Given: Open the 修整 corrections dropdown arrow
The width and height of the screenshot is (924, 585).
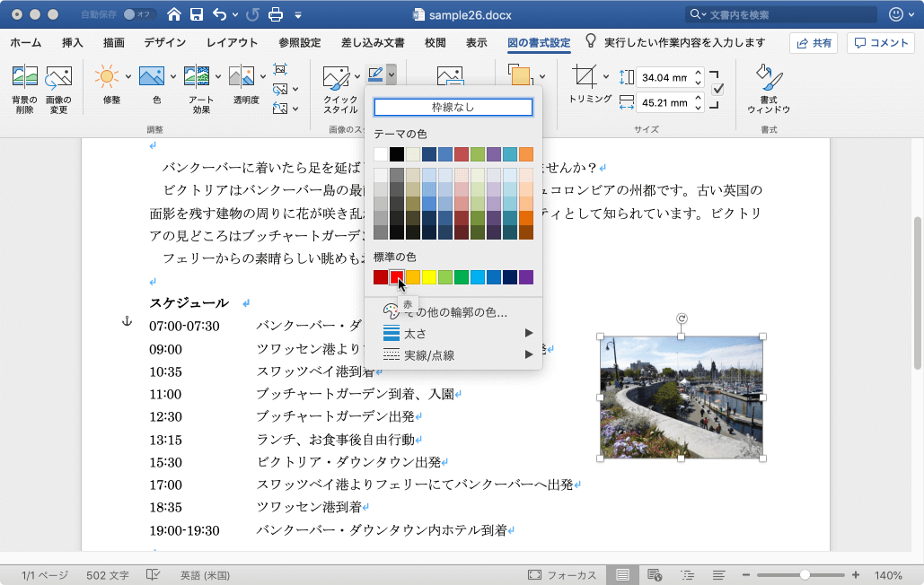Looking at the screenshot, I should click(x=128, y=76).
